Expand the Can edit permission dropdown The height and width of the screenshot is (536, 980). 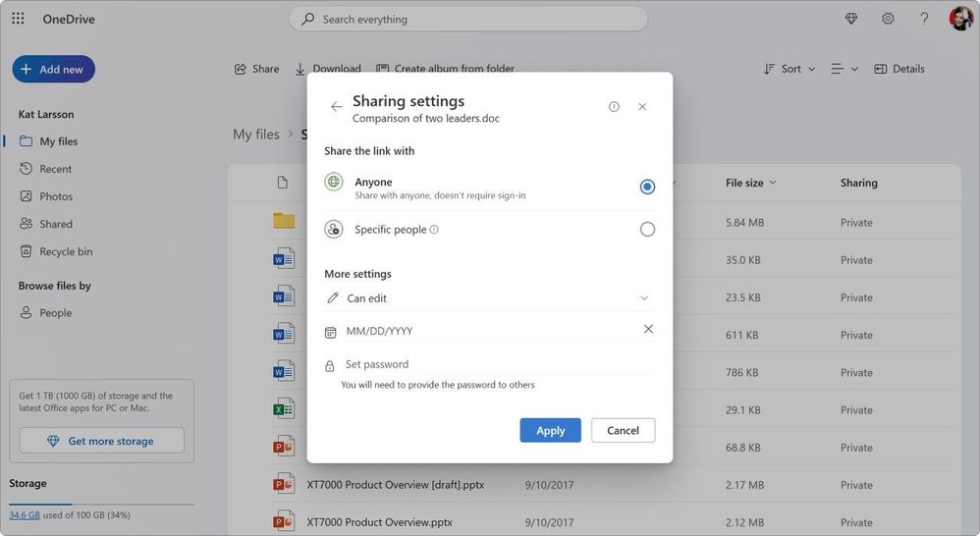pyautogui.click(x=644, y=298)
